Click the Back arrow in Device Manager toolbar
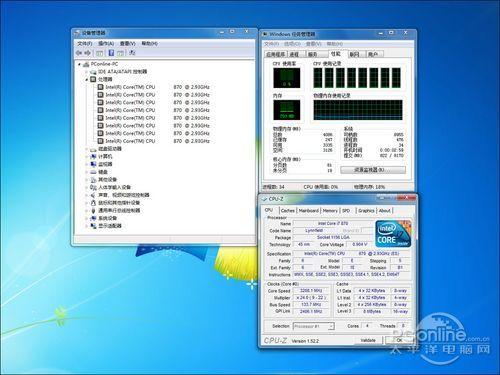500x375 pixels. 79,53
